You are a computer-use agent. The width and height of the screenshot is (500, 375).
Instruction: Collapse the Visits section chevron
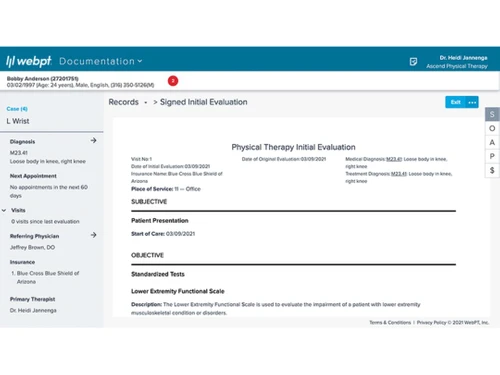pos(4,210)
